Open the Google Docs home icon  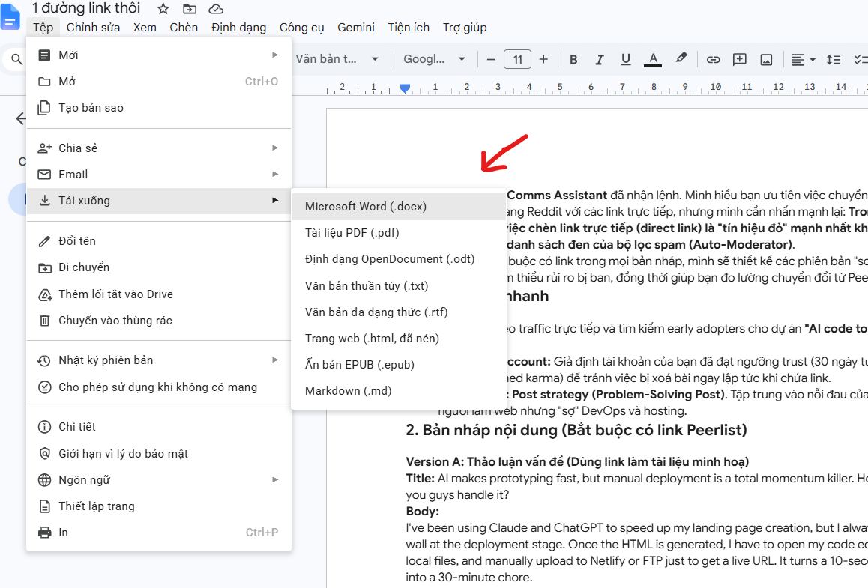pyautogui.click(x=10, y=16)
